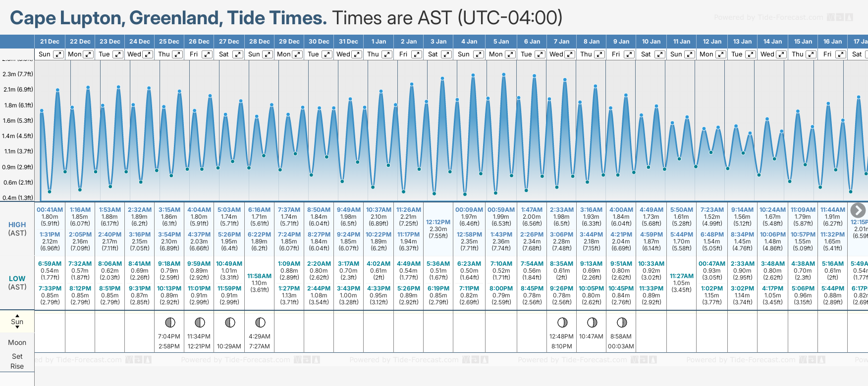Click moon phase icon under 25 Dec
The width and height of the screenshot is (868, 386).
[170, 323]
